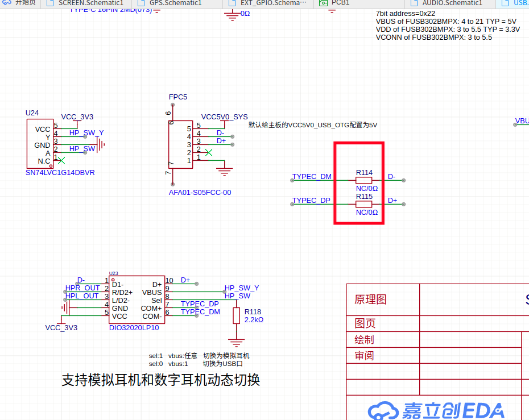This screenshot has height=420, width=529.
Task: Click the 嘉立创EDA logo in title block
Action: coord(436,410)
